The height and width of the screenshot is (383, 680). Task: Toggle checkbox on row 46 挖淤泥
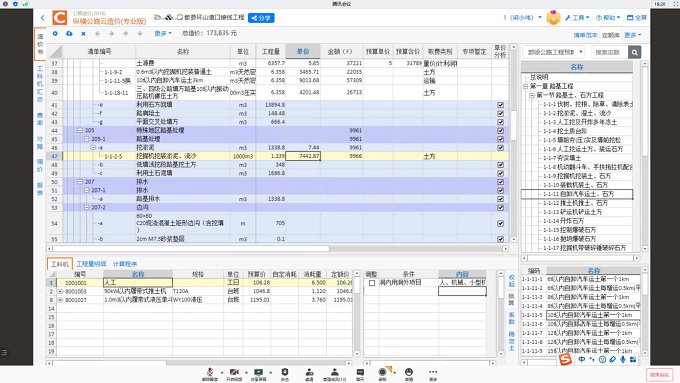(x=500, y=148)
